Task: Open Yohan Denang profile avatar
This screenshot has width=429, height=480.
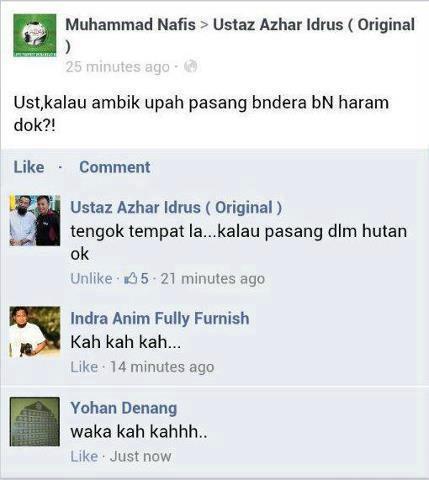Action: point(35,421)
